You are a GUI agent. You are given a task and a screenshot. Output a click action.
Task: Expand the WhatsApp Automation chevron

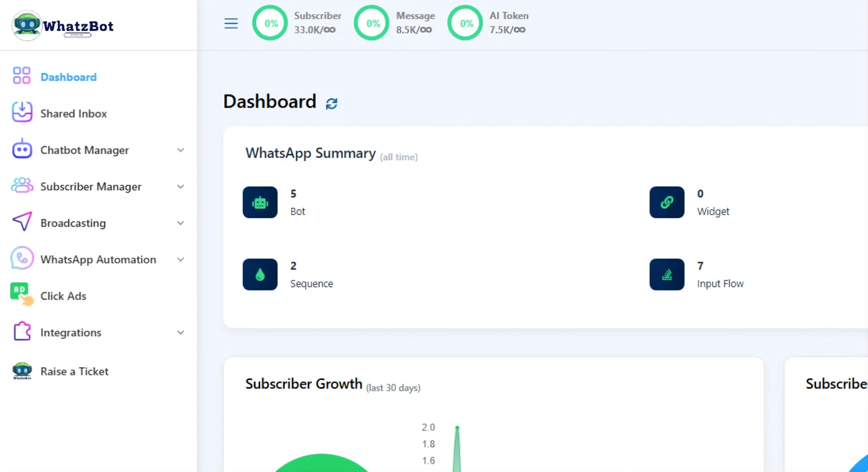pyautogui.click(x=181, y=260)
